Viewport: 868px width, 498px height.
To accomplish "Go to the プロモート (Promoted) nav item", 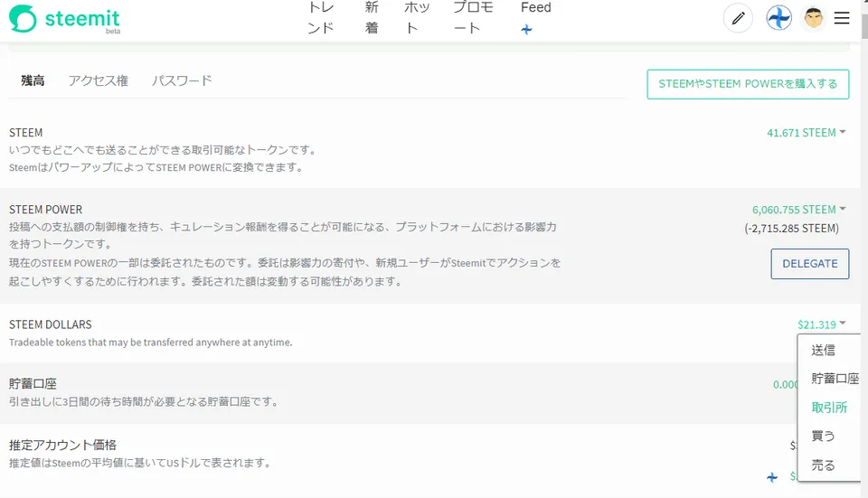I will 473,18.
